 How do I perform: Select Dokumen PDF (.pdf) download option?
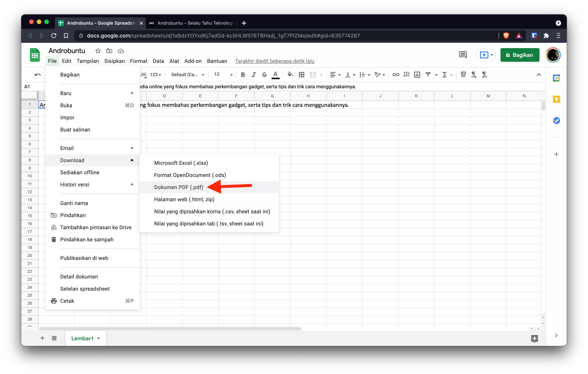click(178, 187)
